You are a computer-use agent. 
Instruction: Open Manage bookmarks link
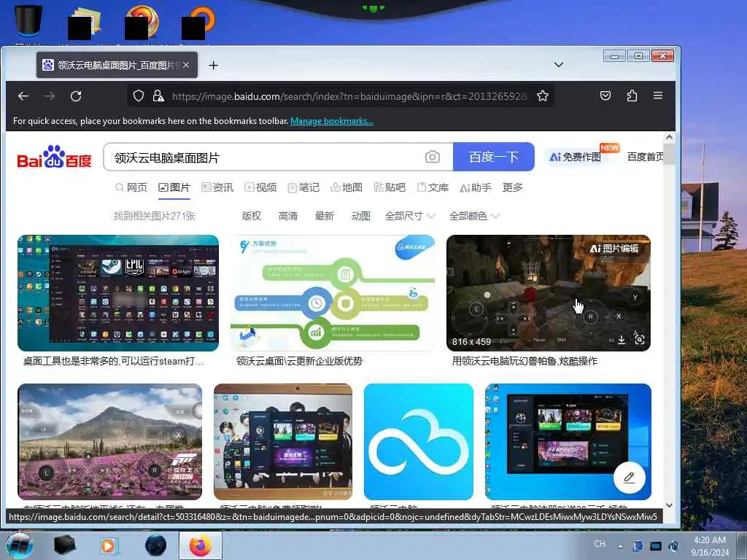coord(332,121)
